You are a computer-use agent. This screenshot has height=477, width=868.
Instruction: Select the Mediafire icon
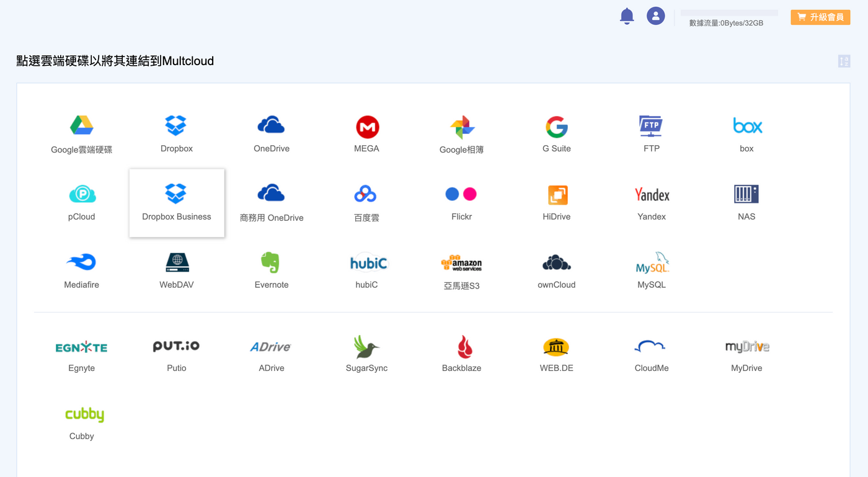pyautogui.click(x=81, y=262)
